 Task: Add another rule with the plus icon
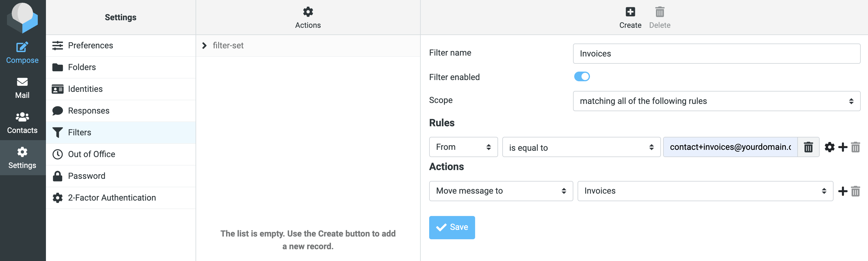[842, 147]
